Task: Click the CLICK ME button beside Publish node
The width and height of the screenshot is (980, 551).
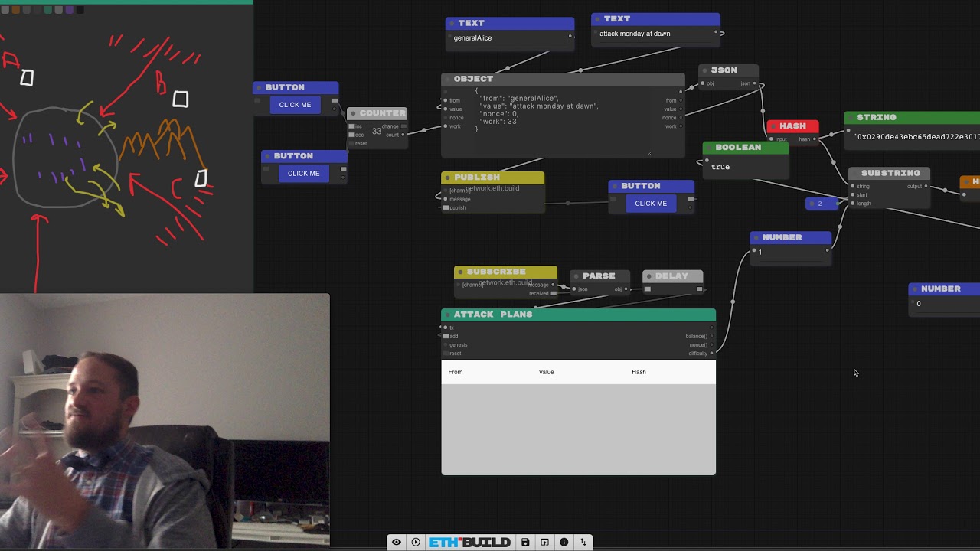Action: click(651, 203)
